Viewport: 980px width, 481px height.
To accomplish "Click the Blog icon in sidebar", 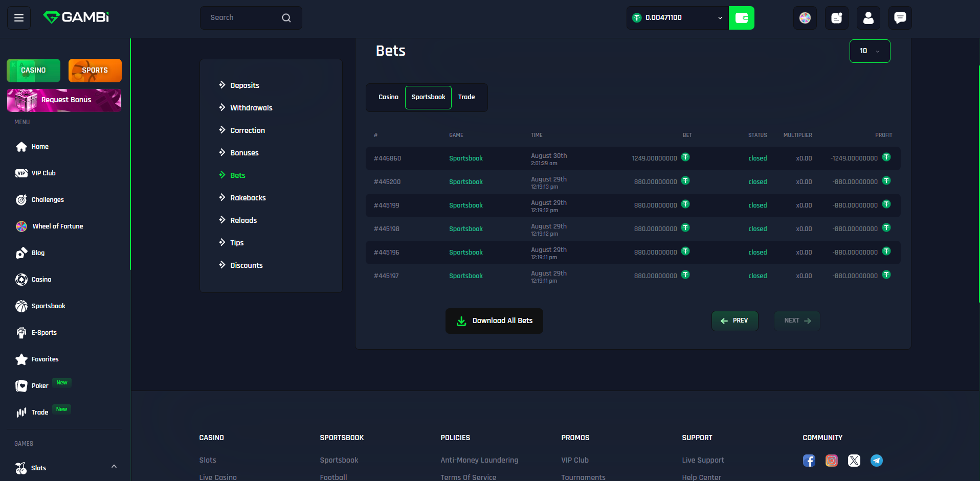I will (21, 253).
